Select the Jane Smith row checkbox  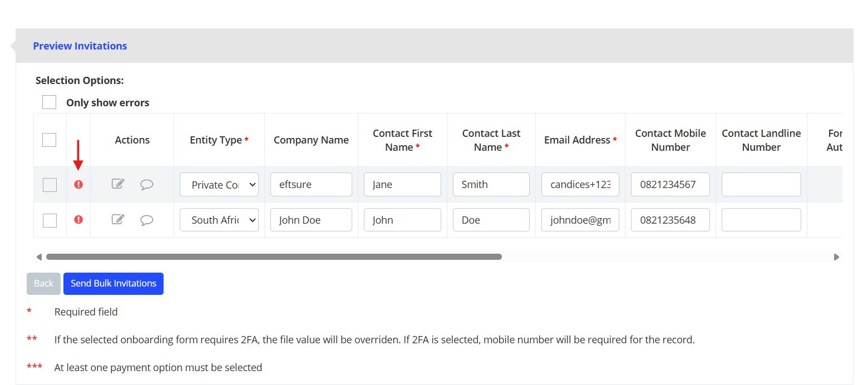50,185
